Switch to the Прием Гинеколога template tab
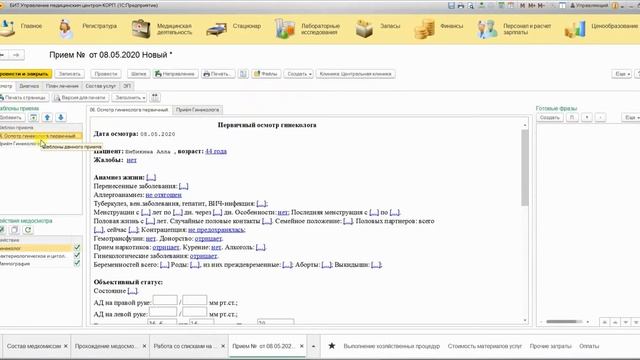Screen dimensions: 640x360 point(198,110)
